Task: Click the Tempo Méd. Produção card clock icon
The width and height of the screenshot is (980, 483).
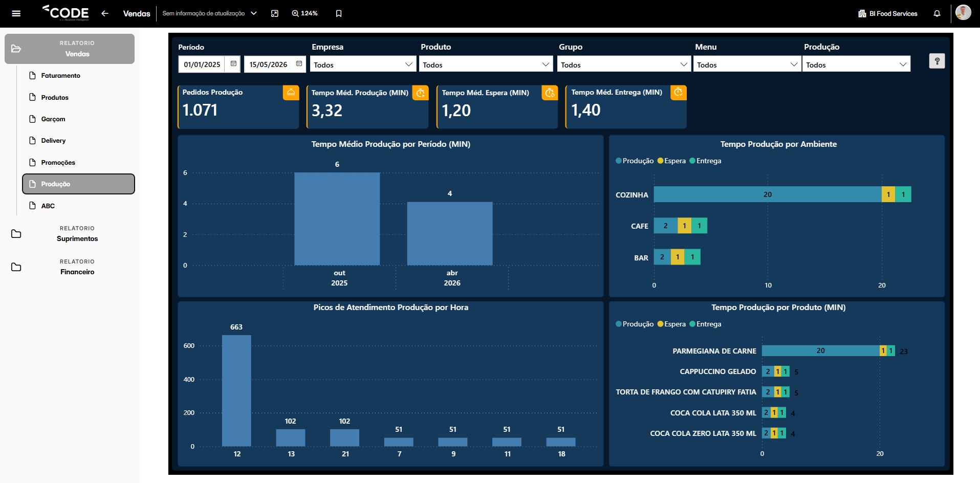Action: 421,93
